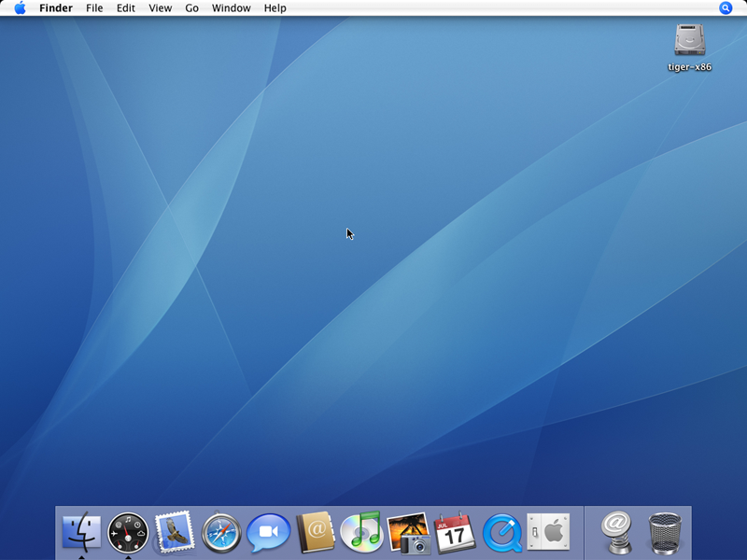Viewport: 747px width, 560px height.
Task: Open the Mail stamp icon
Action: [175, 532]
